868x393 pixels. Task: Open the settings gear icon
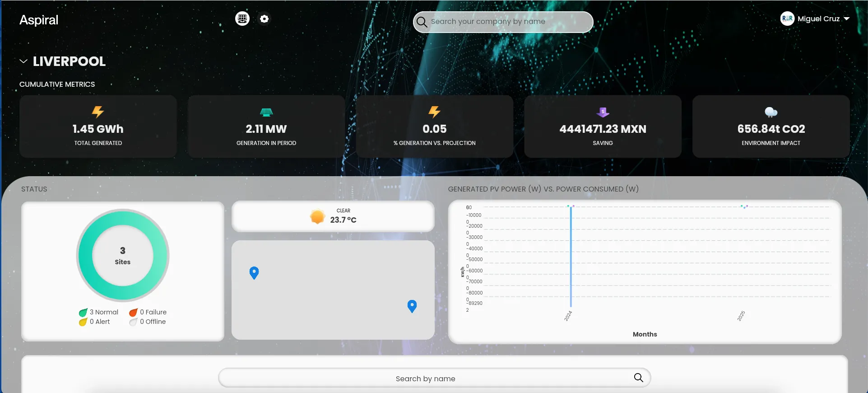pyautogui.click(x=265, y=19)
